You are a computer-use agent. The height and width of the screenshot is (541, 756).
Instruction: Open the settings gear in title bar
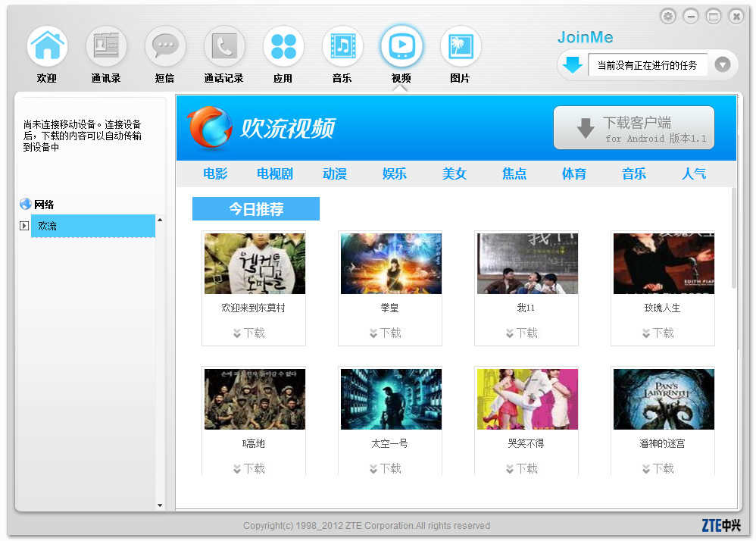[668, 17]
